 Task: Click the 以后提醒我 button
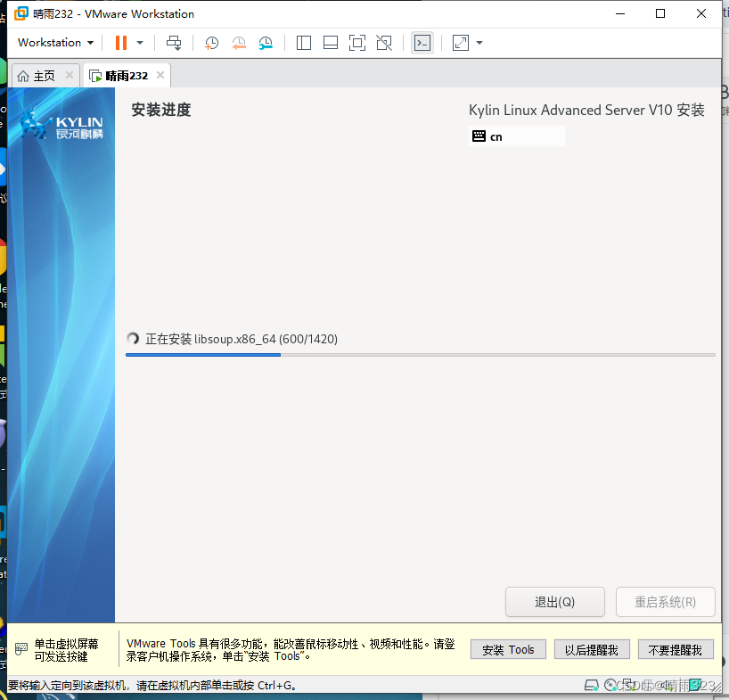pos(592,649)
